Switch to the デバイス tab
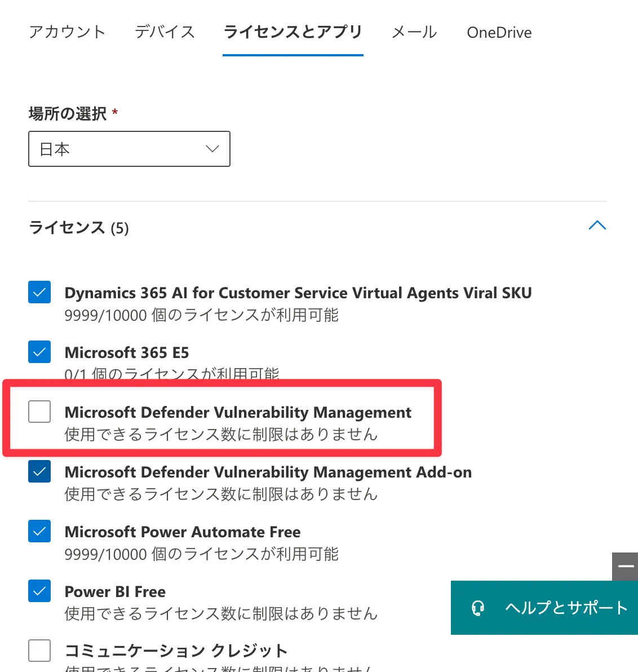 [x=165, y=32]
